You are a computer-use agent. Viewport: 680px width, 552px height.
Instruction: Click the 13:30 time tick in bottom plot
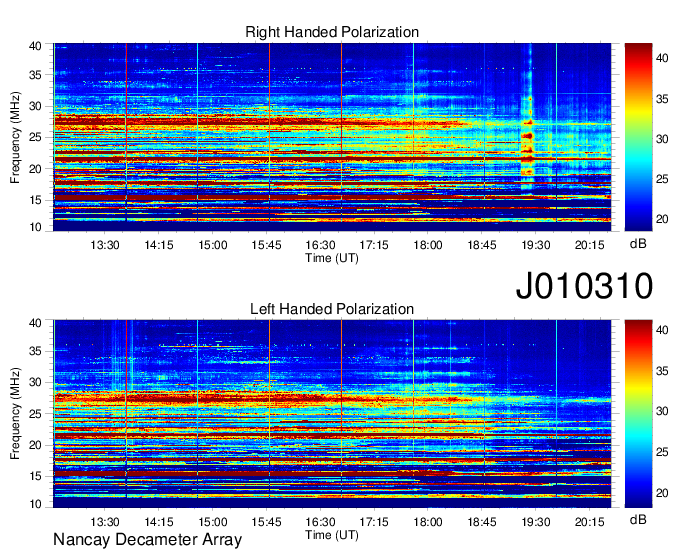pos(105,522)
